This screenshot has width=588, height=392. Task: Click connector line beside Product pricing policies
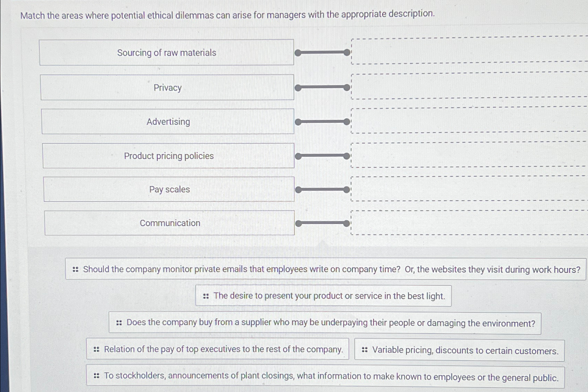tap(322, 156)
